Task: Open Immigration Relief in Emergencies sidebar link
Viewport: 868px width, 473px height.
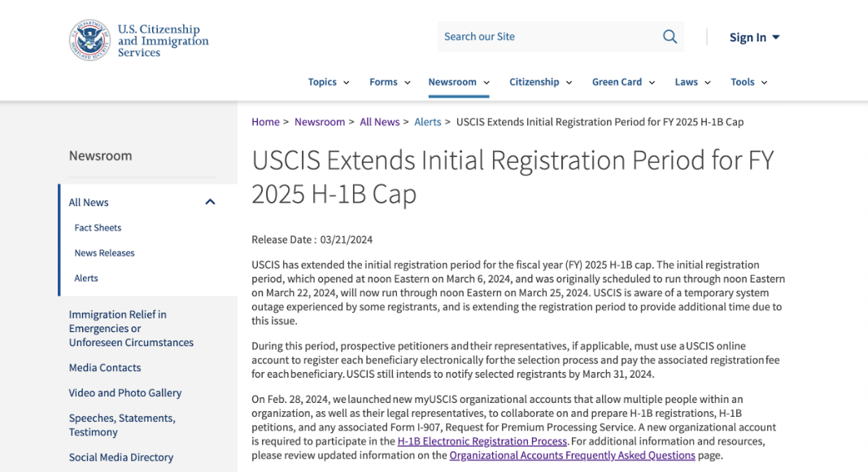Action: (131, 328)
